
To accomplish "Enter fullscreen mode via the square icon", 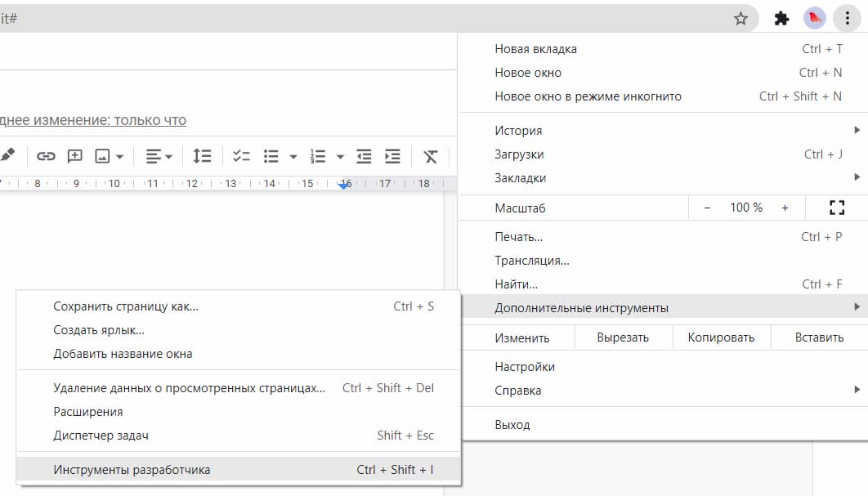I will (837, 208).
